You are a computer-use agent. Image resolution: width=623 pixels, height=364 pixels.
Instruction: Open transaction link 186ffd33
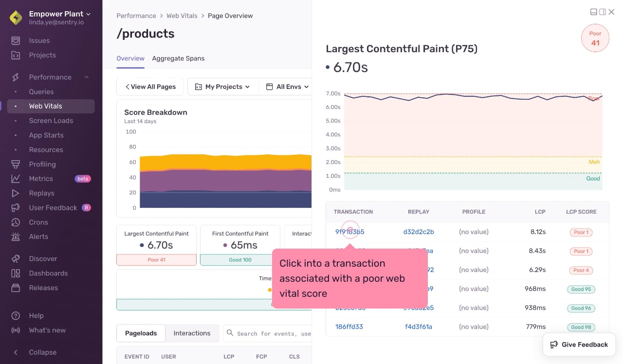(x=349, y=327)
